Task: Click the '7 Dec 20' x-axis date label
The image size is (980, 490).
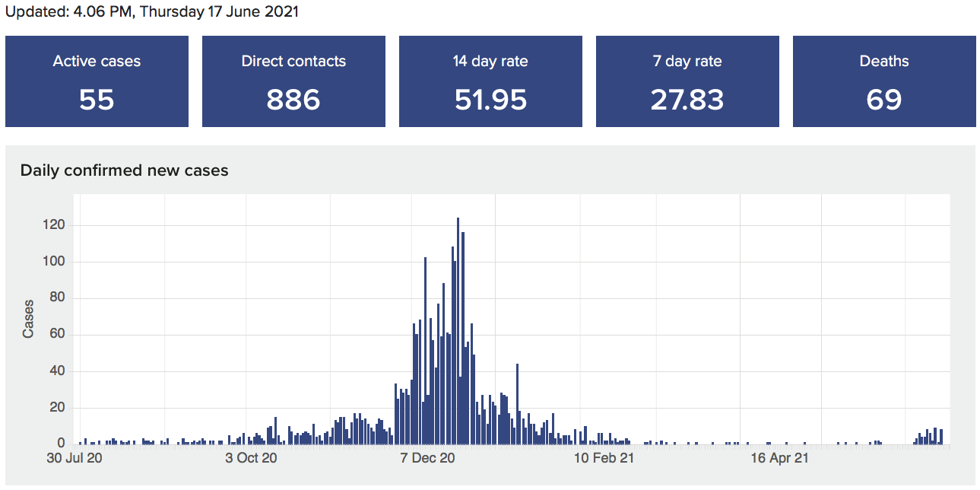Action: click(429, 459)
